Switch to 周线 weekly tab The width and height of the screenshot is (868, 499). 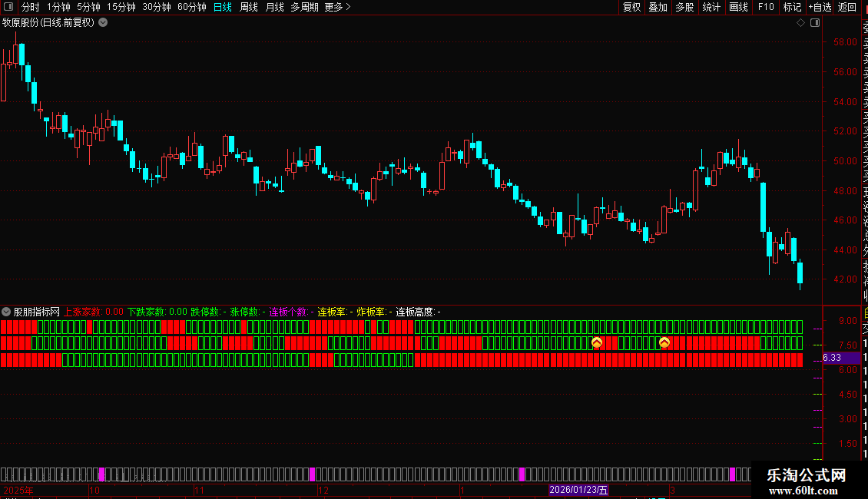click(x=249, y=7)
